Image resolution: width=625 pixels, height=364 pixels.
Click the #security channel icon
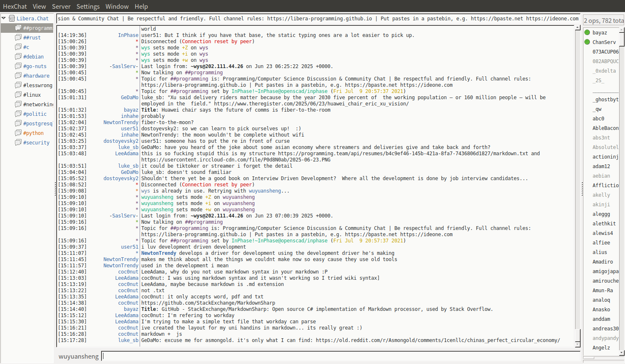click(x=18, y=142)
